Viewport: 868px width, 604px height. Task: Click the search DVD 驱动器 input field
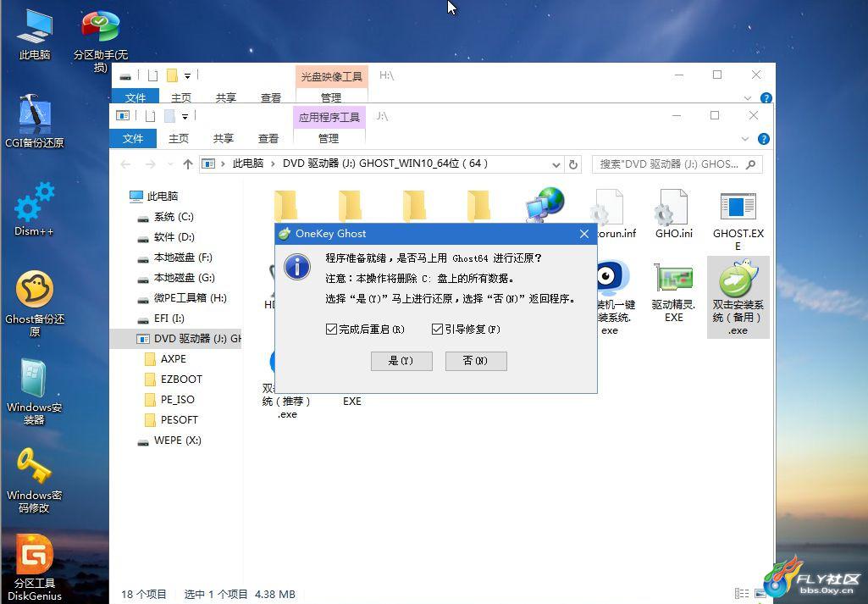[x=669, y=164]
